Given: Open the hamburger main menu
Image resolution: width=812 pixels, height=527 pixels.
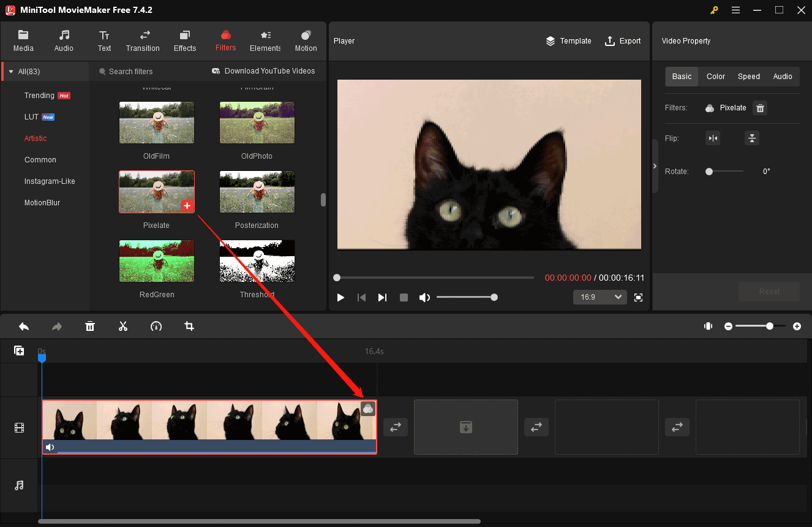Looking at the screenshot, I should coord(735,10).
